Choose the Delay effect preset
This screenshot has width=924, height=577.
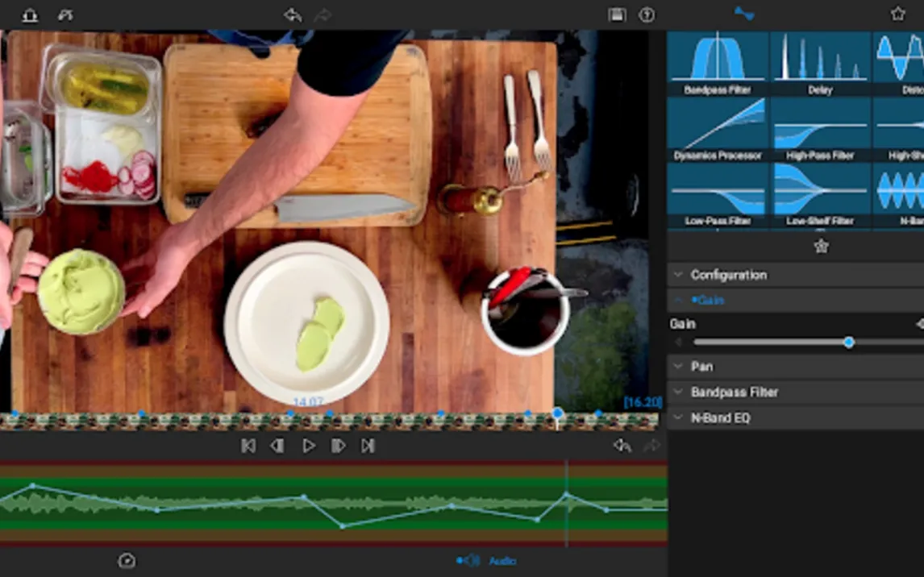point(820,63)
